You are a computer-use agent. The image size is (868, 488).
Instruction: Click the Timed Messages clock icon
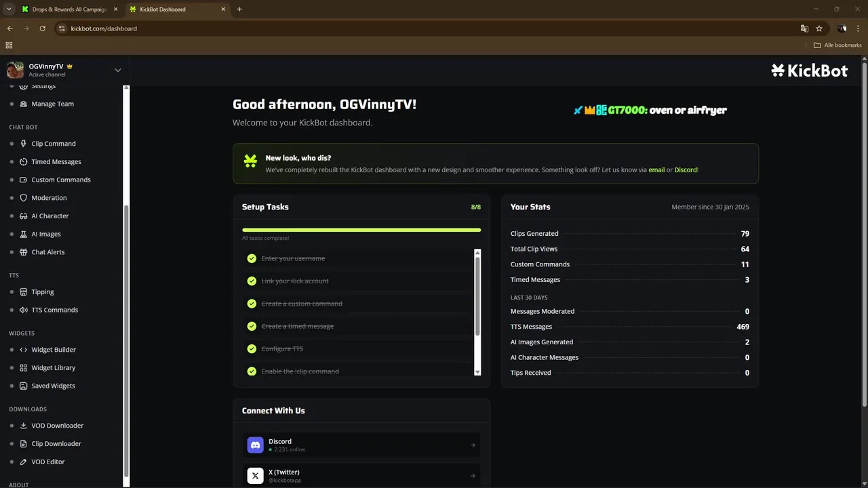[x=24, y=162]
